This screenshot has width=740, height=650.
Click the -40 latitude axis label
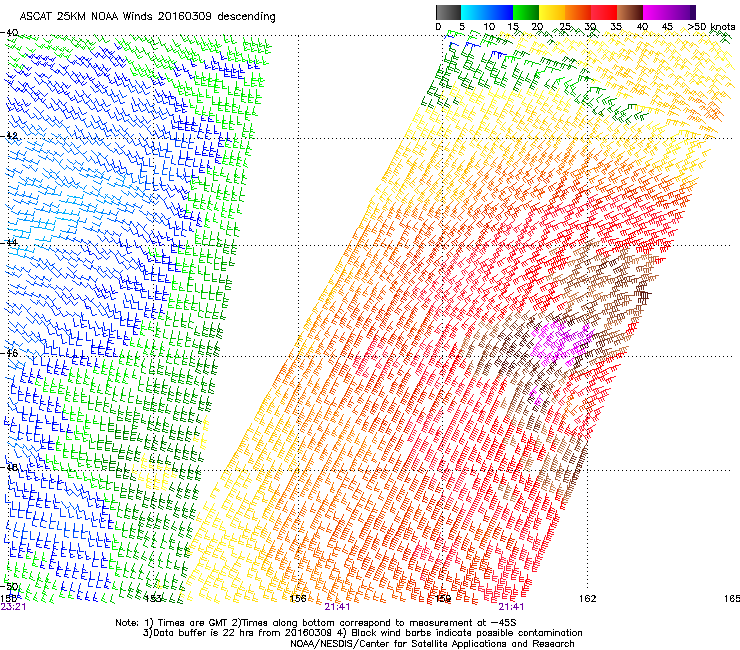pyautogui.click(x=10, y=33)
